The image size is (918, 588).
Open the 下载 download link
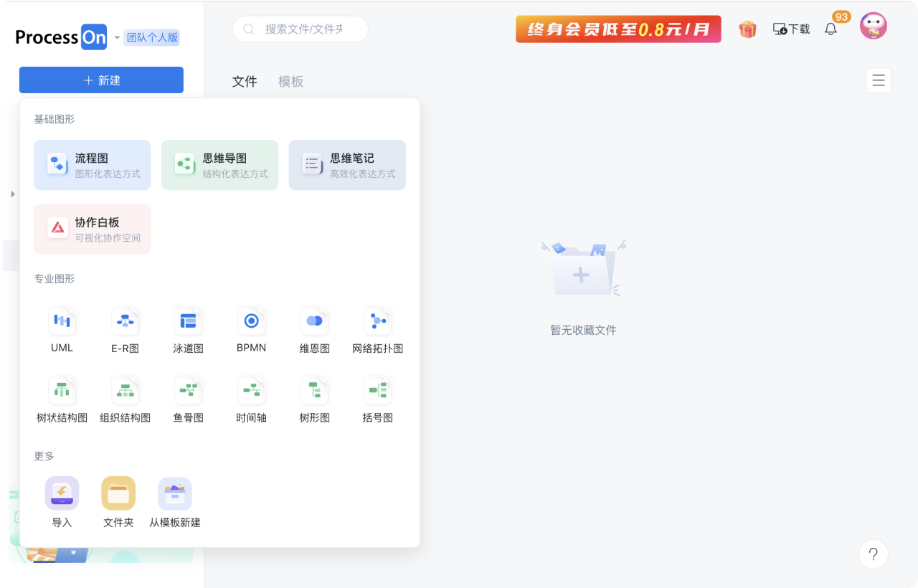(790, 29)
